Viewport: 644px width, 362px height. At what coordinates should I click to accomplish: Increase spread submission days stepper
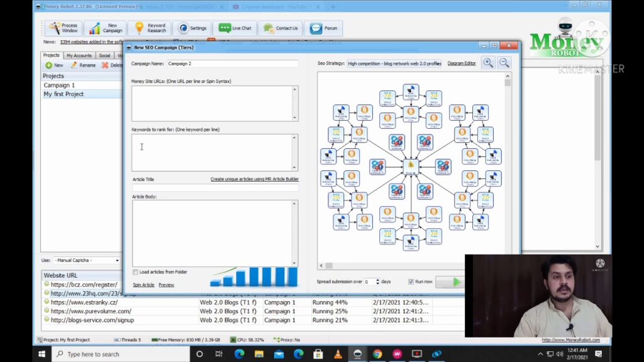378,280
